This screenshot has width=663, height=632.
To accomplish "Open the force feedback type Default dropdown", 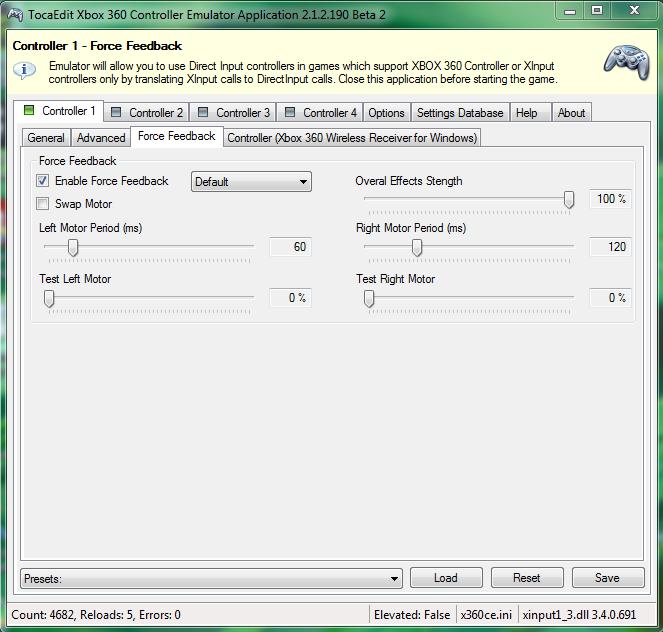I will pos(251,182).
